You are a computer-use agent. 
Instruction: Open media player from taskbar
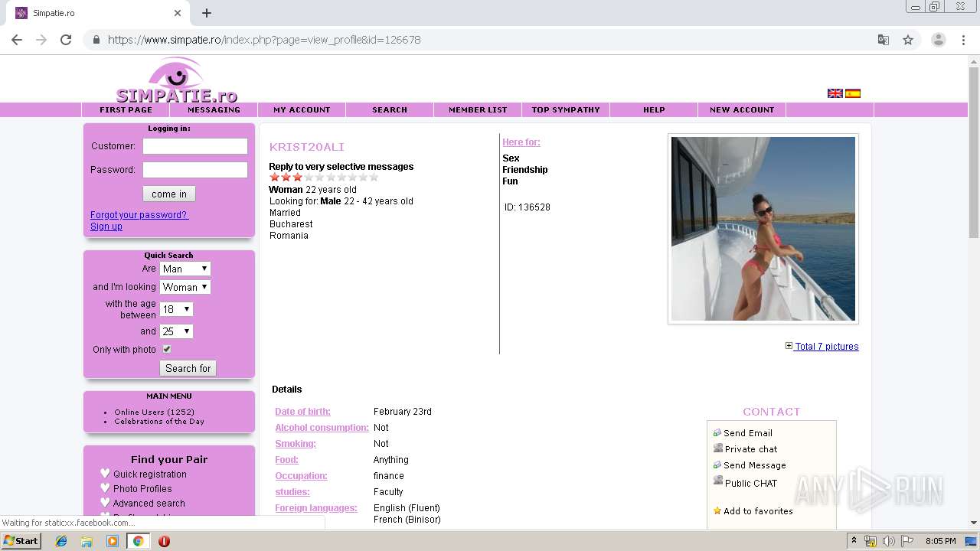113,541
